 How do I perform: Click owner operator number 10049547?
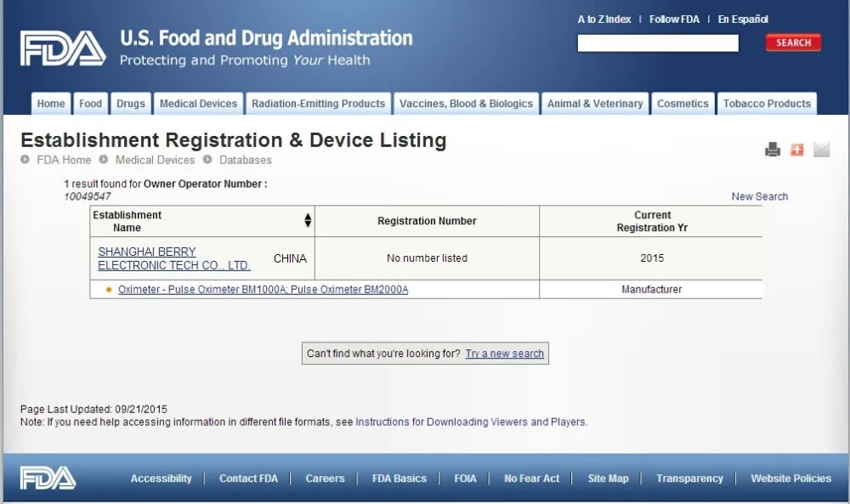(x=88, y=196)
